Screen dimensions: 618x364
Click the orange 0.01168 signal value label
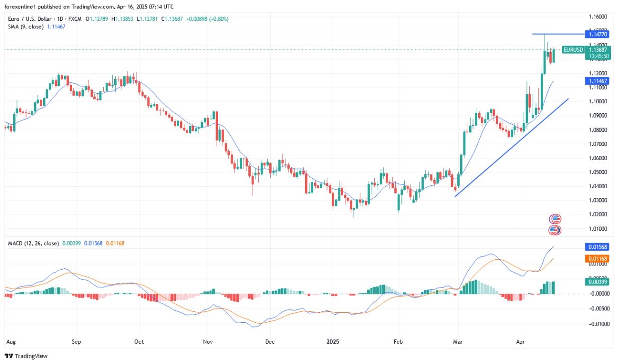pyautogui.click(x=599, y=259)
